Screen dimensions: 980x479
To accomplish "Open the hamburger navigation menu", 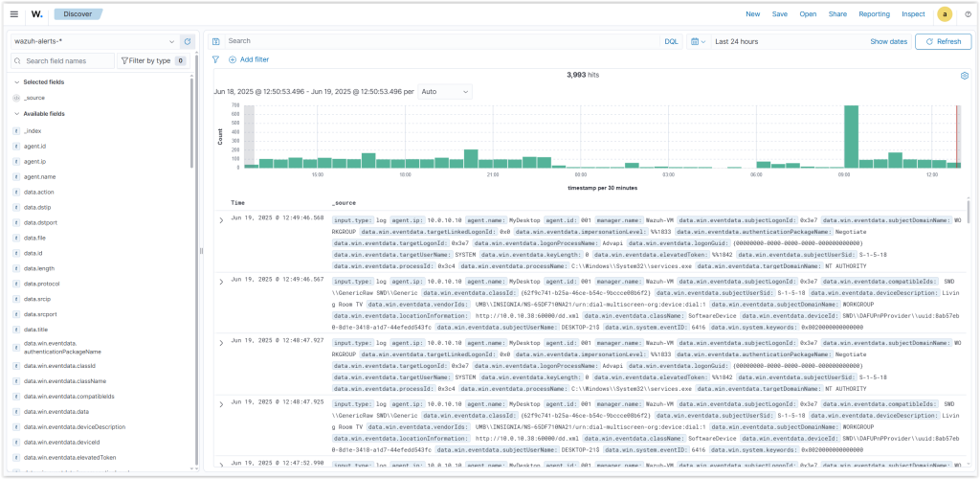I will [14, 13].
